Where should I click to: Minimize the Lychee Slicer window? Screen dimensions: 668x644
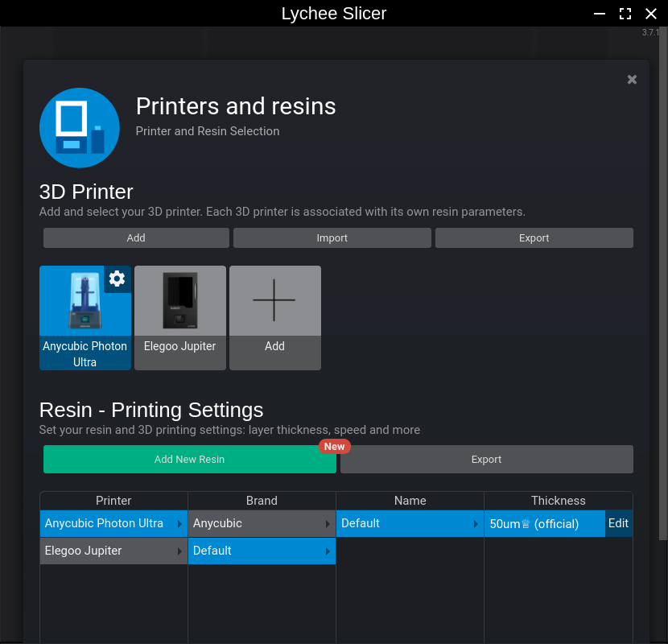[600, 14]
